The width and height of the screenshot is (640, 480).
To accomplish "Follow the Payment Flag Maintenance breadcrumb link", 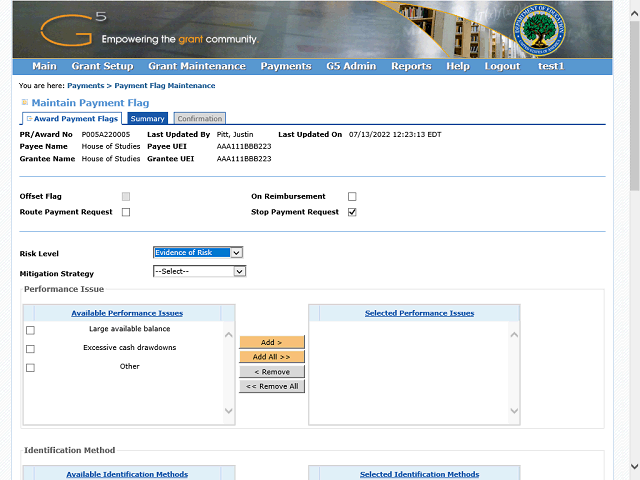I will click(165, 86).
